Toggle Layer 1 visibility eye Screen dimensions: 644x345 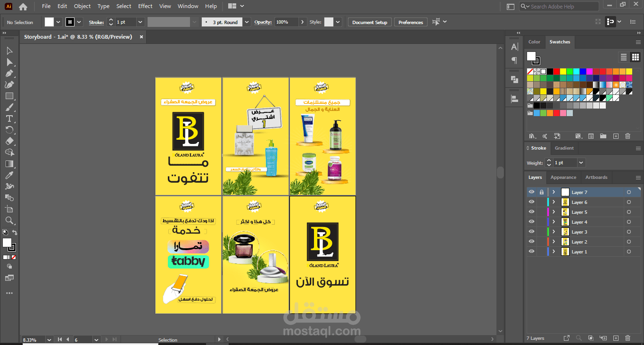[531, 252]
